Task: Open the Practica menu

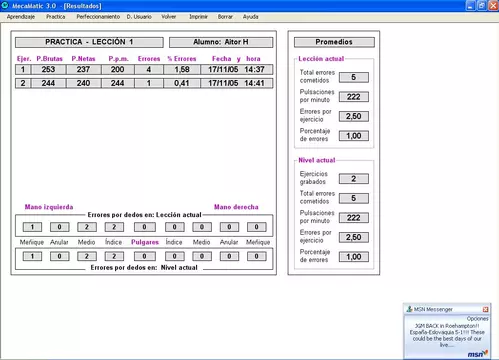Action: pyautogui.click(x=56, y=17)
